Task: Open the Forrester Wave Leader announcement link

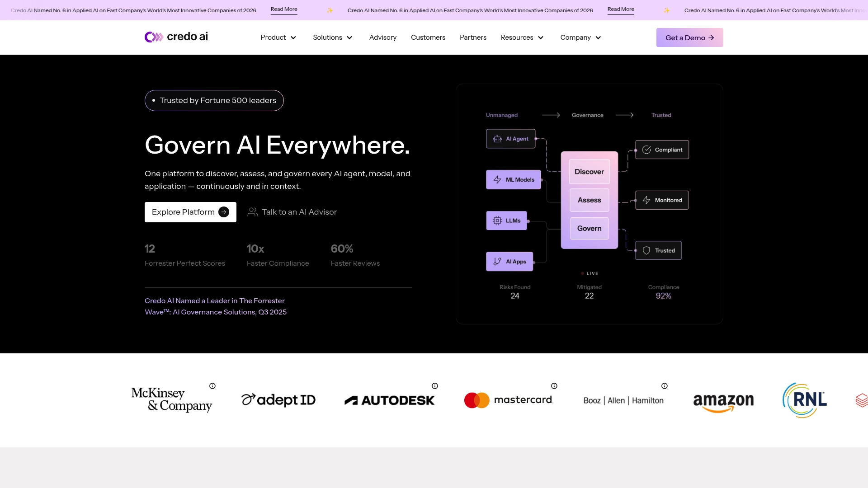Action: pyautogui.click(x=216, y=306)
